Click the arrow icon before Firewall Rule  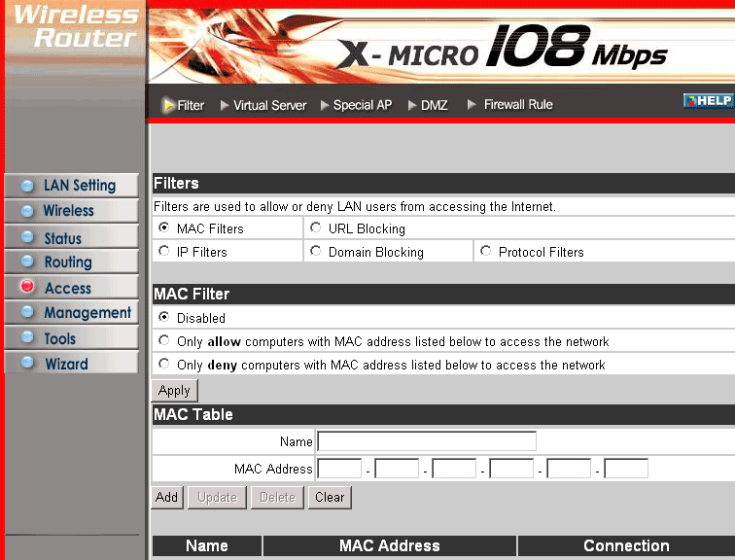472,104
